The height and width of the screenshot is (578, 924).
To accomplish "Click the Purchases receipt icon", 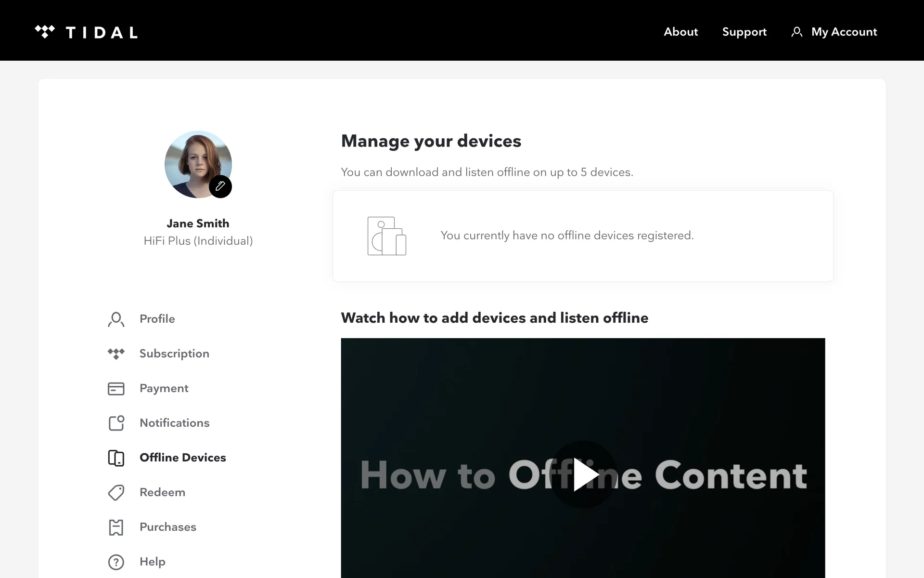I will pos(116,527).
